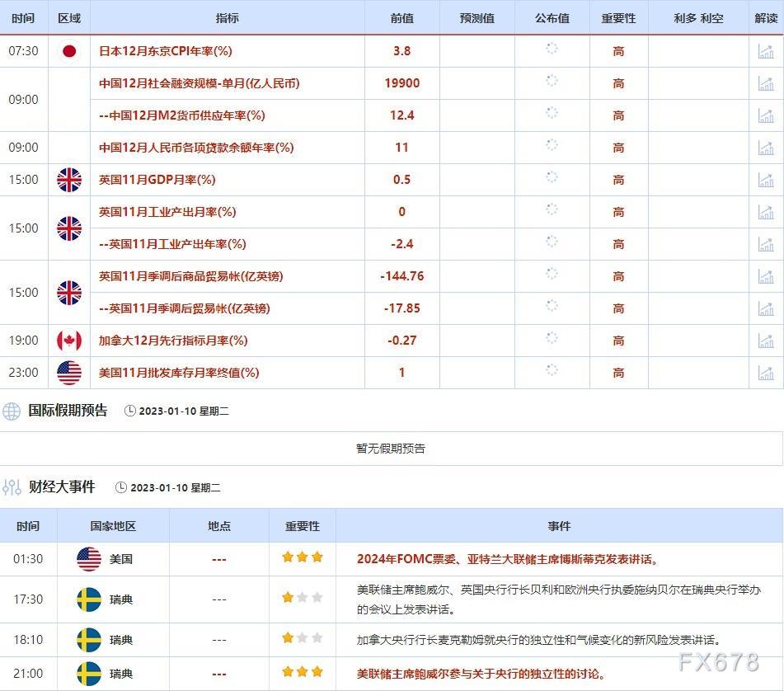
Task: Open 美联储主席鲍威尔参与央行独立性讨论 event
Action: 481,674
